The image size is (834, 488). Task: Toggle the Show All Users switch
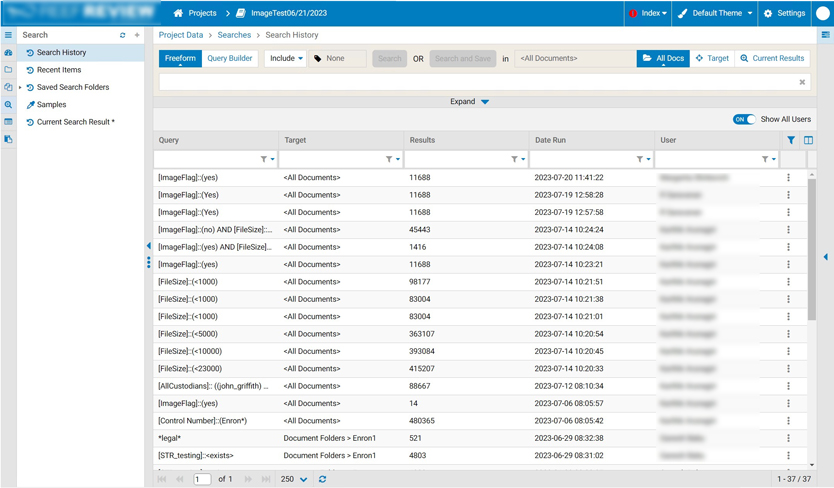[x=744, y=119]
